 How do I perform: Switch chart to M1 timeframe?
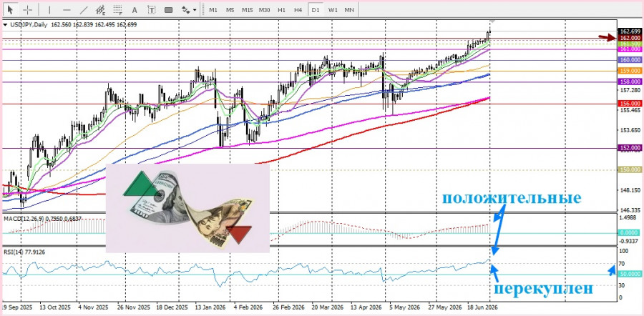click(x=213, y=9)
